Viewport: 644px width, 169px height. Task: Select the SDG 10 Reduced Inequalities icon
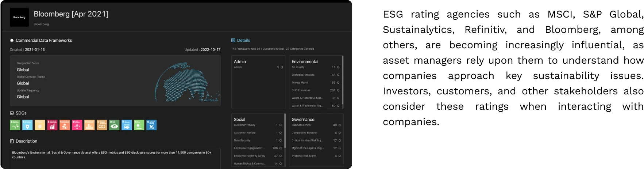[x=77, y=125]
